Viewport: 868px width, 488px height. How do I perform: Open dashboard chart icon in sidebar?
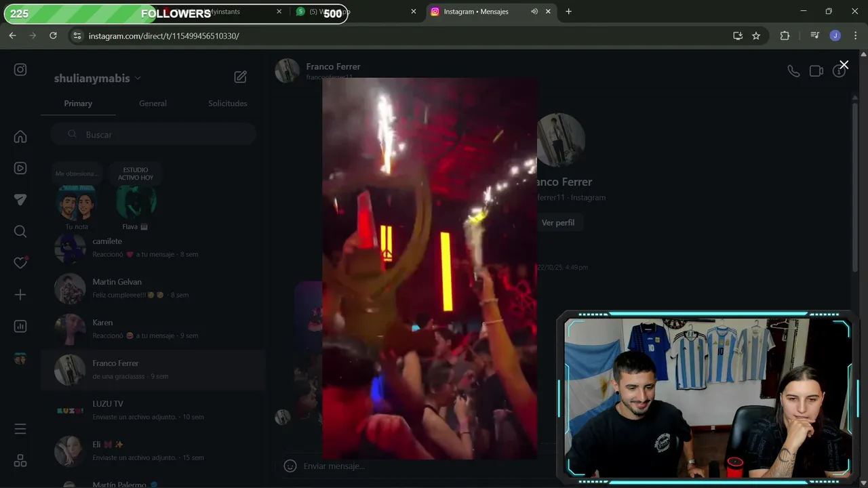coord(20,326)
